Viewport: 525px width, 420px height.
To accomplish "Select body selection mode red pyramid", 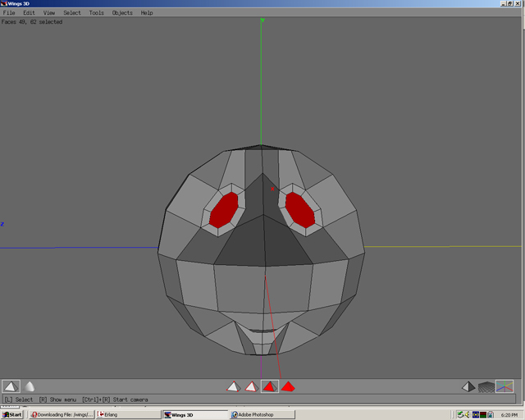I will tap(288, 386).
